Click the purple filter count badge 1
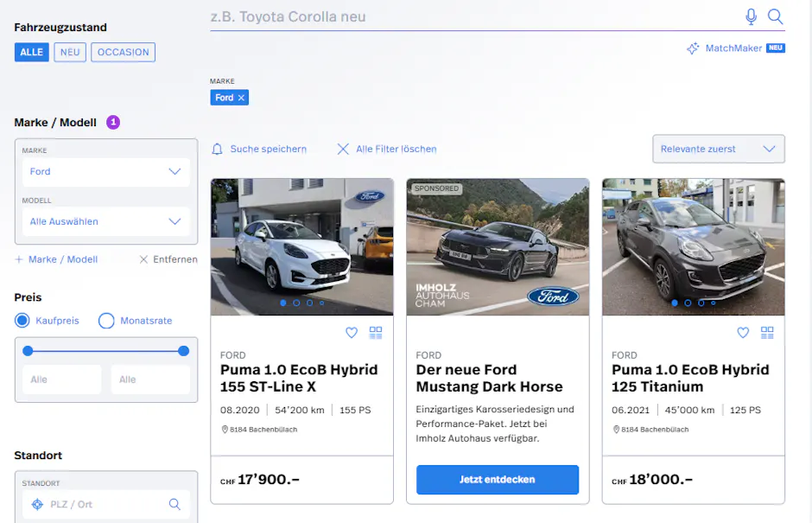Screen dimensions: 812x523 [113, 123]
